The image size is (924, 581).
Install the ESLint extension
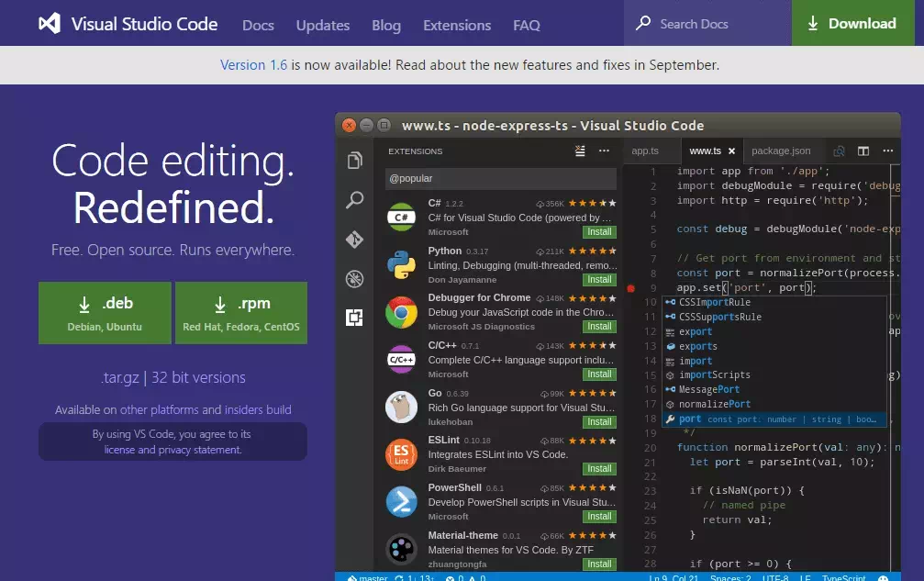coord(599,468)
